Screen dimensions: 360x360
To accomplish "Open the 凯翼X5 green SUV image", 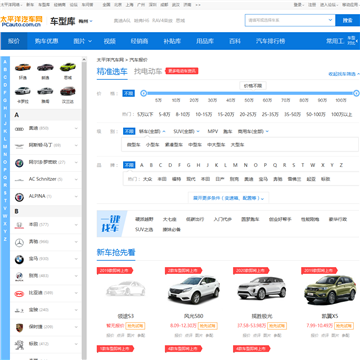I will pos(330,289).
